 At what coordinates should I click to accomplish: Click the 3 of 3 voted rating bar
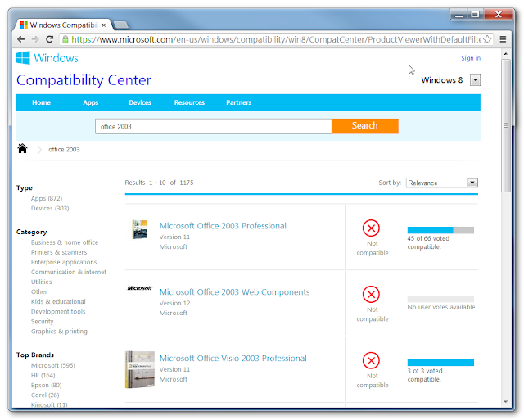(440, 363)
